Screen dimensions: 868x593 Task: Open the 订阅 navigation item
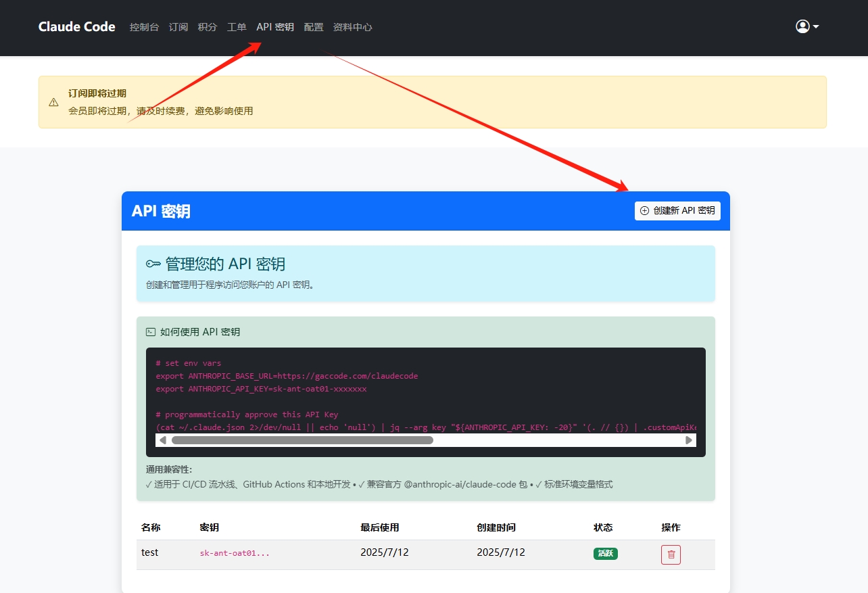pos(178,27)
